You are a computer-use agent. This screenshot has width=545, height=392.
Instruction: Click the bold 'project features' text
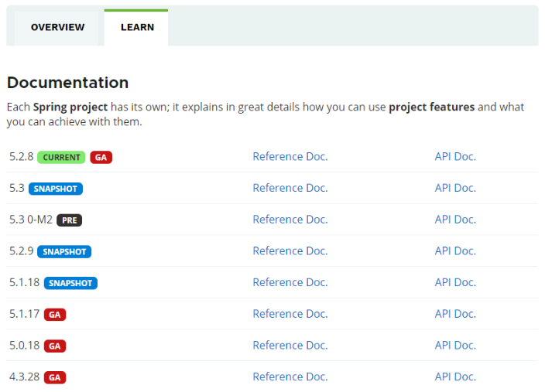coord(431,107)
